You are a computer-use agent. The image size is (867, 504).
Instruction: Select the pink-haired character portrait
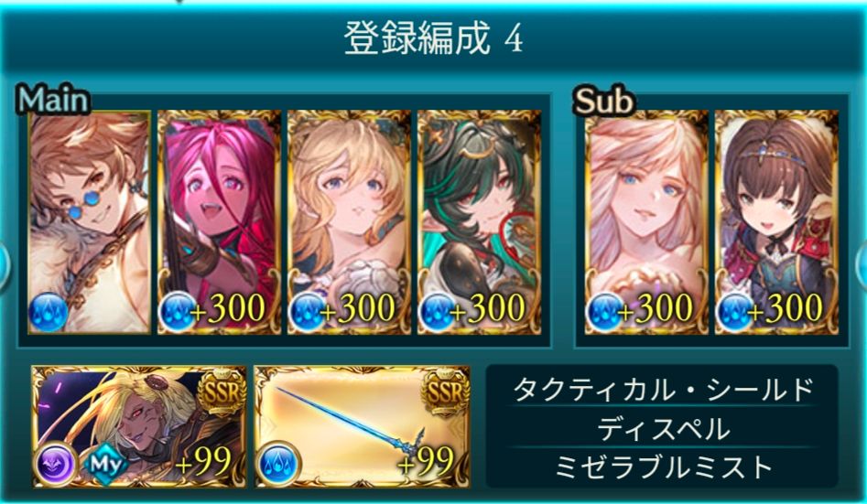220,222
